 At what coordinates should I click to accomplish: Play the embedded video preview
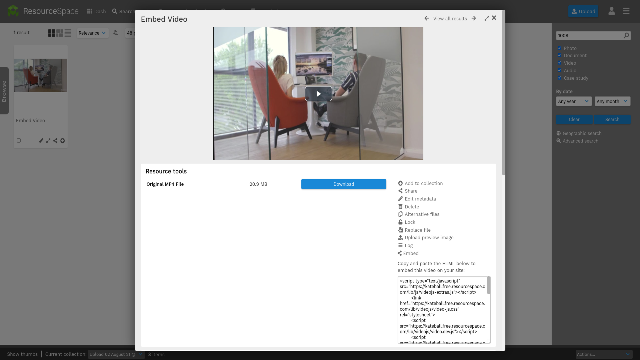pyautogui.click(x=318, y=94)
